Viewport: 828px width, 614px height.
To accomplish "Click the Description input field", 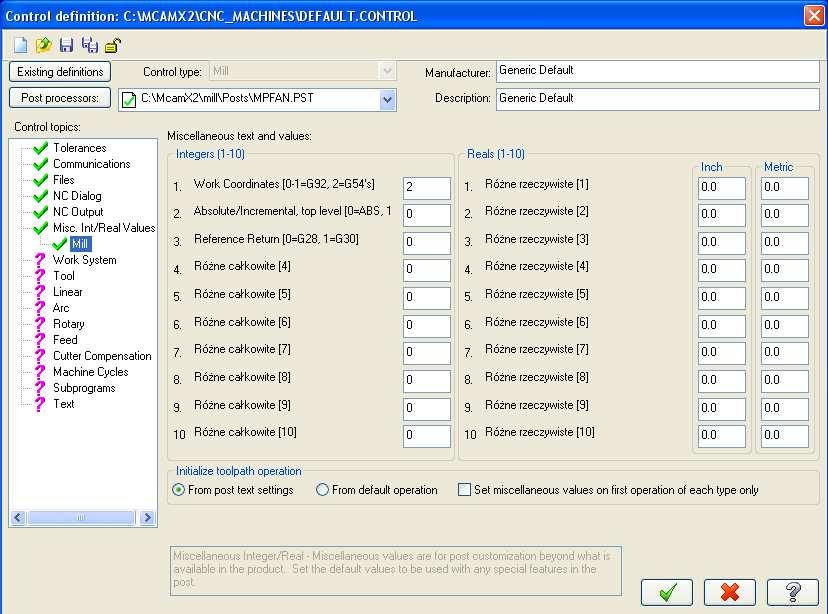I will 657,99.
